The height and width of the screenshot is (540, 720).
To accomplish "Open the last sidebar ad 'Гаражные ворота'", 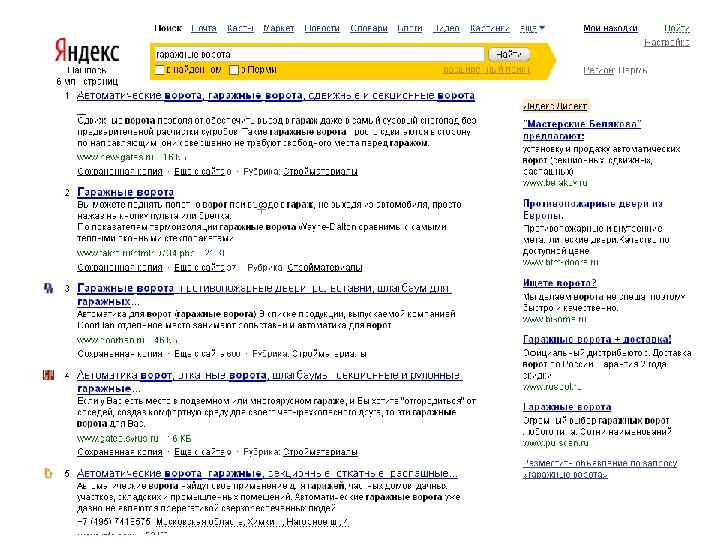I will pyautogui.click(x=567, y=407).
